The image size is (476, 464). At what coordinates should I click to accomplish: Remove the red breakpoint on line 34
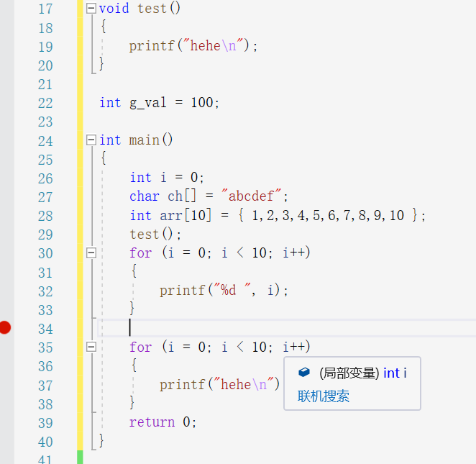point(5,327)
